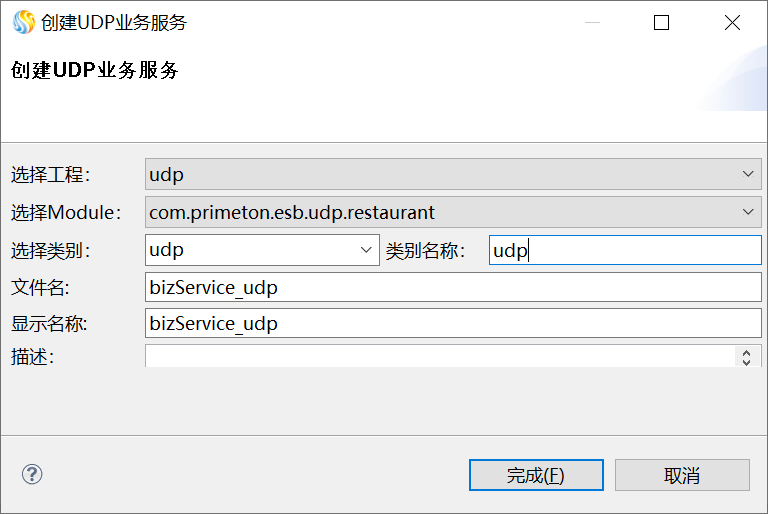Click the help question mark icon
The height and width of the screenshot is (514, 768).
click(32, 474)
